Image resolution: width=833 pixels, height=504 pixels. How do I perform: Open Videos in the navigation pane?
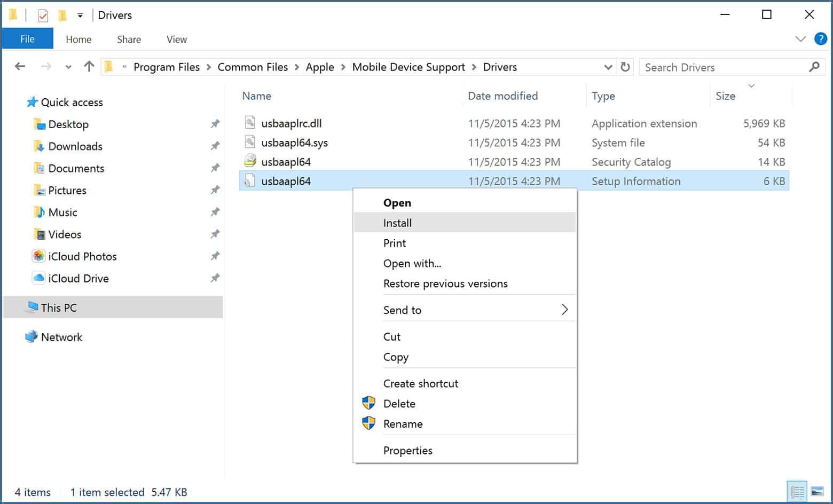[65, 234]
